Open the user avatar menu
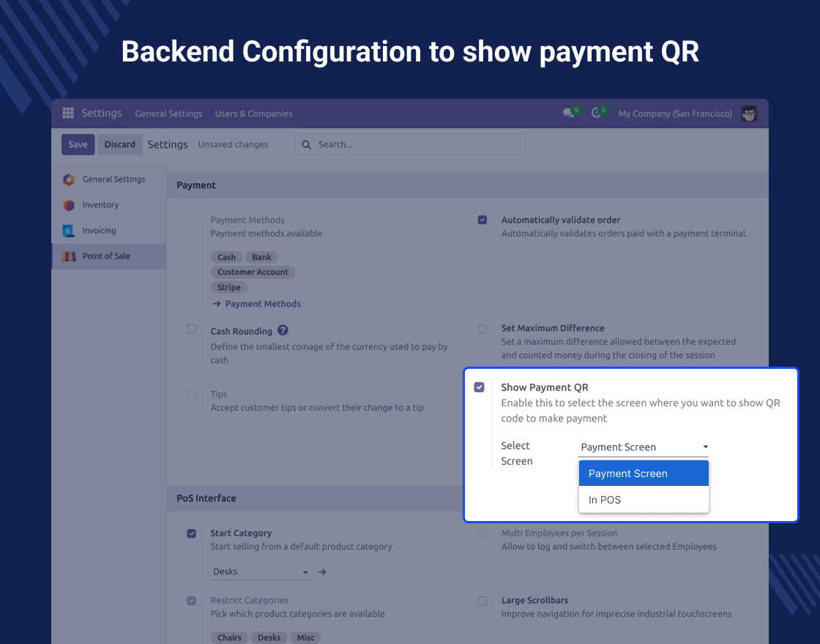 [749, 113]
